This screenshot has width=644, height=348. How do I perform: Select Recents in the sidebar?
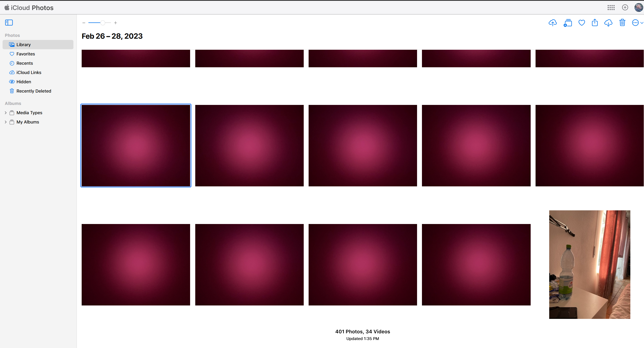[x=24, y=63]
